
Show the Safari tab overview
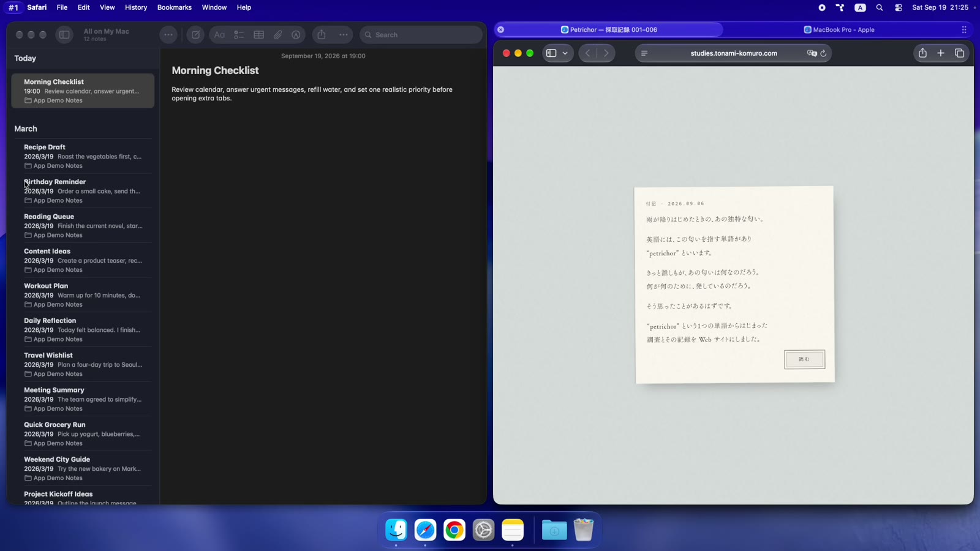point(960,53)
